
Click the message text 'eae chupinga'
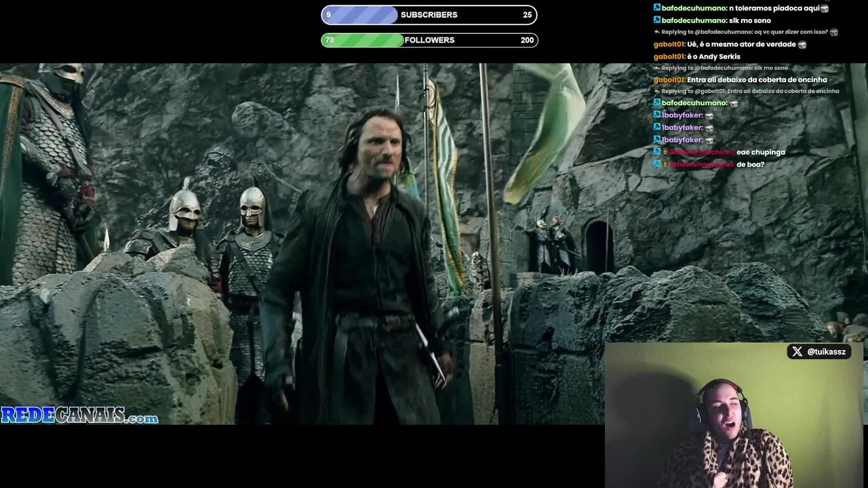(x=761, y=152)
